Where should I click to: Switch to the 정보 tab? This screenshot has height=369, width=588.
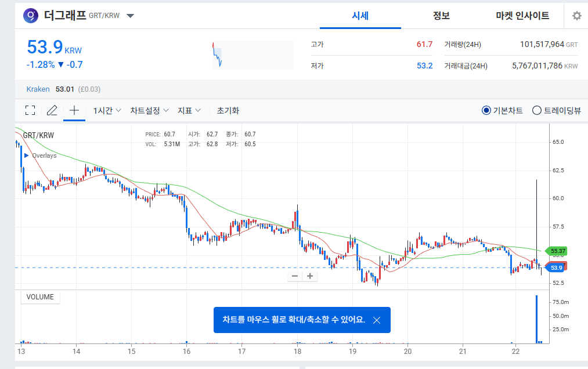(x=441, y=16)
